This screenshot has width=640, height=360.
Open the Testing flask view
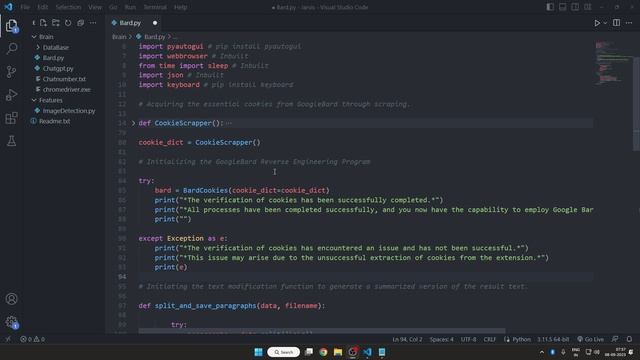tap(11, 141)
